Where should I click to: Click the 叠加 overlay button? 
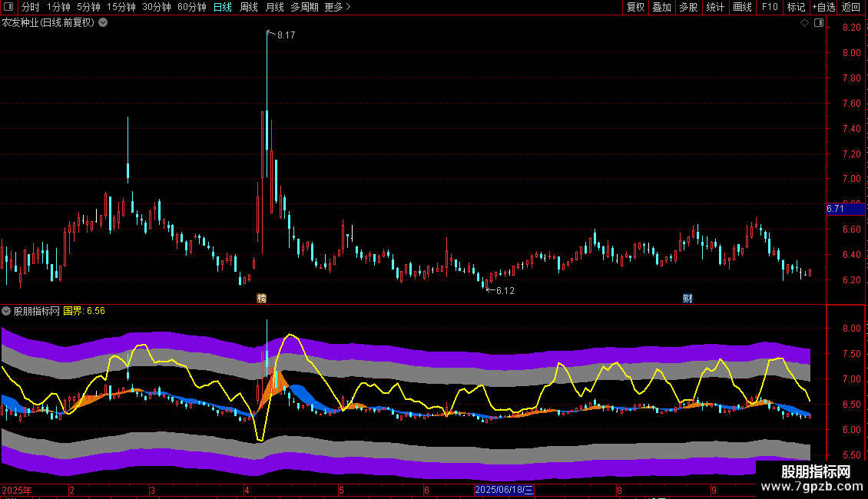coord(662,7)
